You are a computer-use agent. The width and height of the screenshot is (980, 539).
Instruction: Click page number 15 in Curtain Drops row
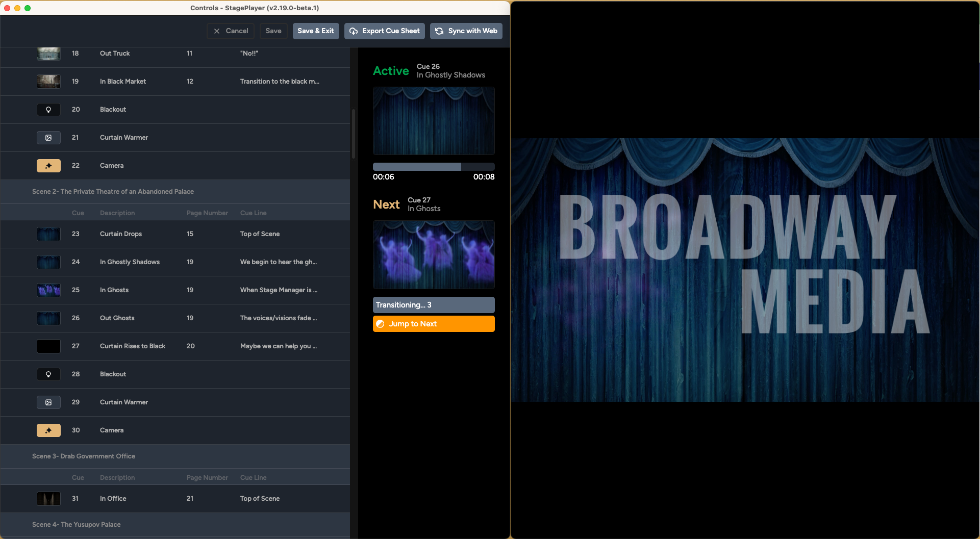coord(190,234)
